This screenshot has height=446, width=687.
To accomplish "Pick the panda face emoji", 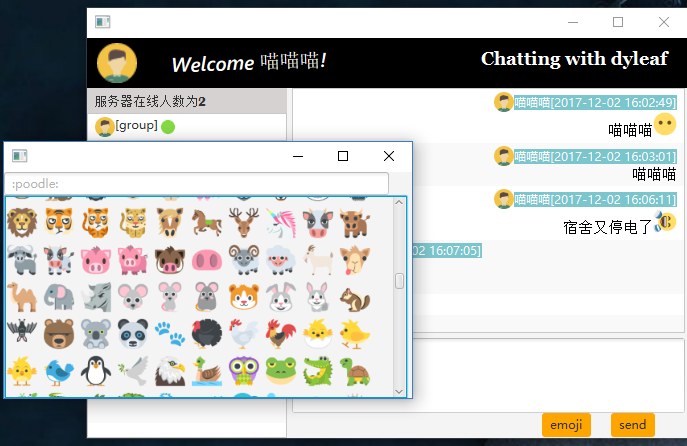I will (x=133, y=334).
